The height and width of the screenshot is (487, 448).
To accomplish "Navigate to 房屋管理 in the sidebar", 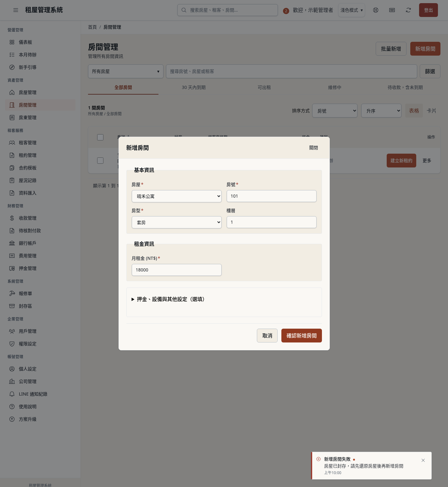I will point(40,92).
